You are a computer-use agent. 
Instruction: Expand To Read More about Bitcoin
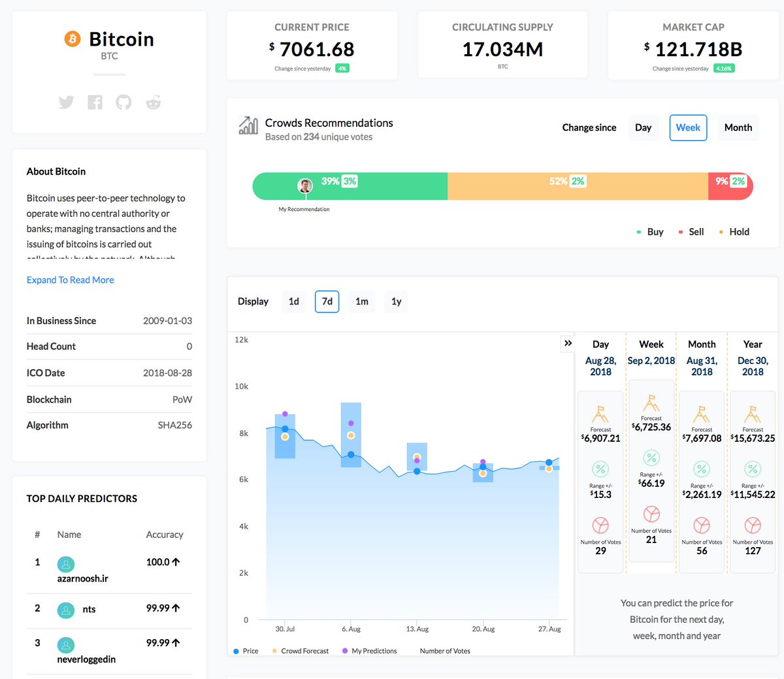(71, 280)
